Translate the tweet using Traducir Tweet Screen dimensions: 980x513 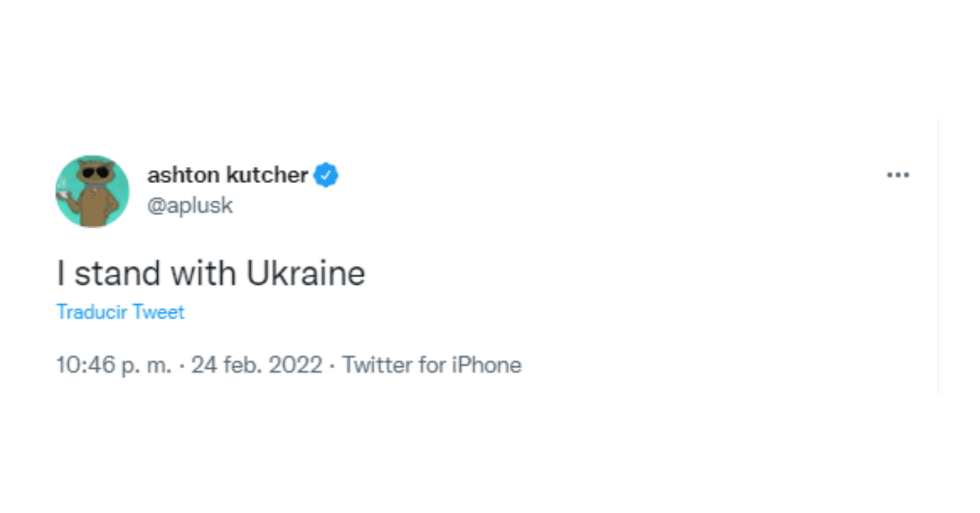120,312
